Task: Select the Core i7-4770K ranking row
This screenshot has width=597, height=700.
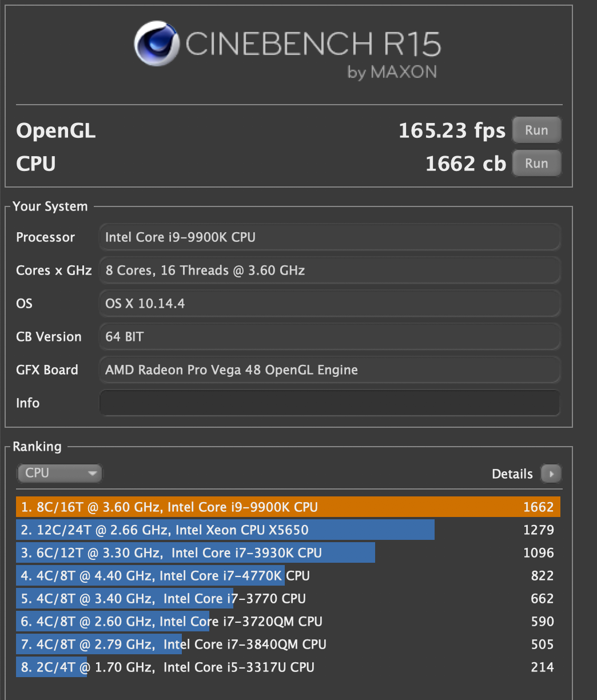Action: click(288, 575)
